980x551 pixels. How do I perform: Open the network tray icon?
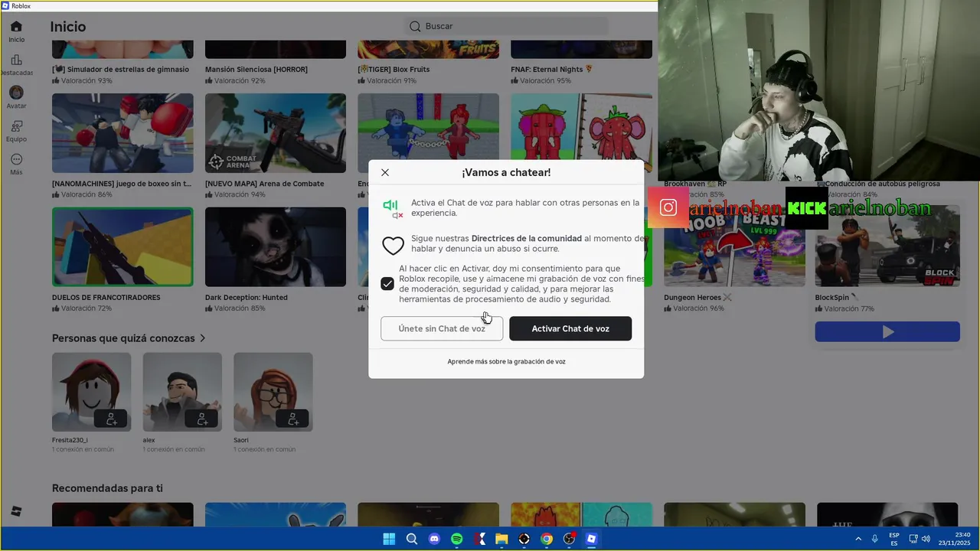[914, 539]
